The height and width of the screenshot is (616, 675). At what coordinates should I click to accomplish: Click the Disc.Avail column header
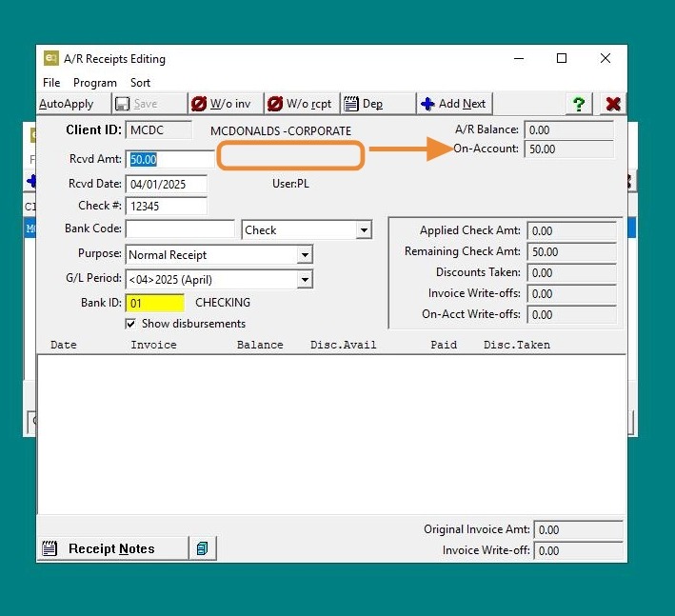click(344, 345)
